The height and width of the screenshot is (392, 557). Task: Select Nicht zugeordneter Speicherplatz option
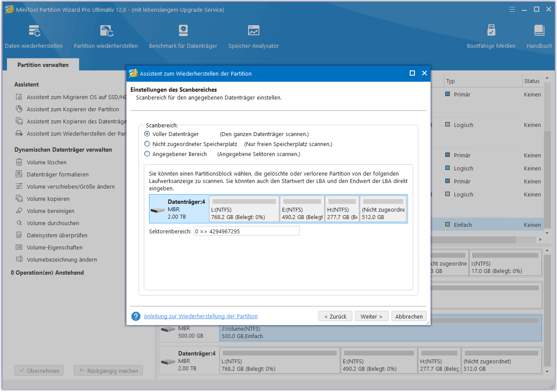click(147, 144)
